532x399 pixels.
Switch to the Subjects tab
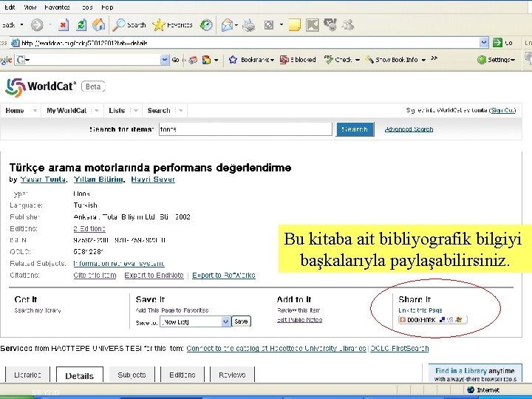(x=132, y=375)
